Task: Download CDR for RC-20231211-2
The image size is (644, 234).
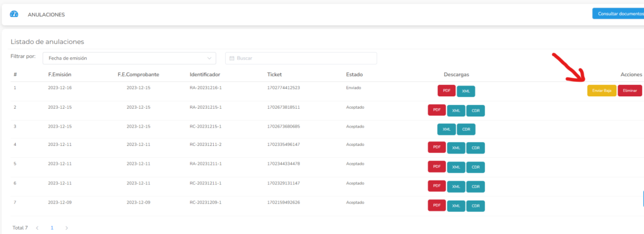Action: coord(475,148)
